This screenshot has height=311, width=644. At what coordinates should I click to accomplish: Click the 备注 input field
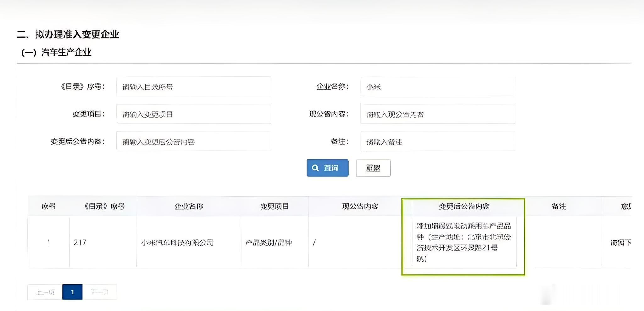(438, 142)
